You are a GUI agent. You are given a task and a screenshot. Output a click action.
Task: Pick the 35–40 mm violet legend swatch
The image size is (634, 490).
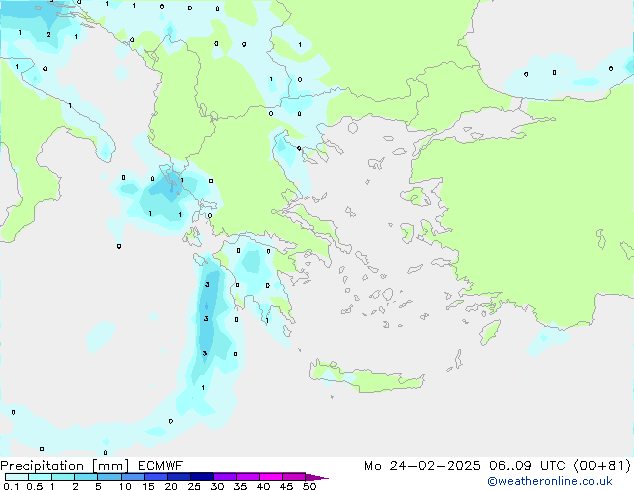[247, 477]
